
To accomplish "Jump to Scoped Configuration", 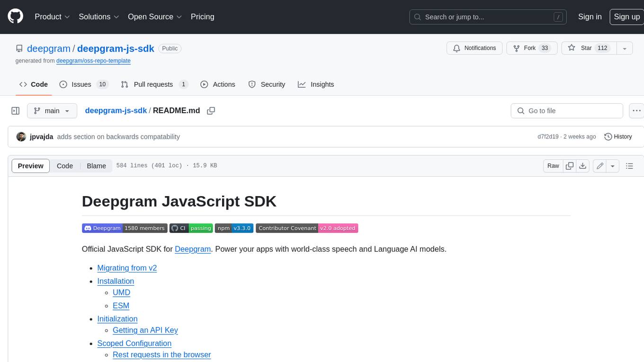I will [x=134, y=343].
